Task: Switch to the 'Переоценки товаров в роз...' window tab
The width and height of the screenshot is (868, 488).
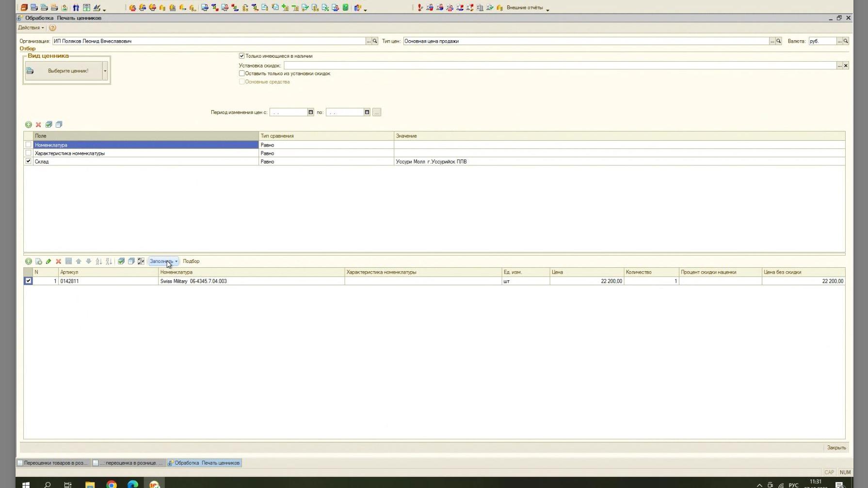Action: pyautogui.click(x=53, y=463)
